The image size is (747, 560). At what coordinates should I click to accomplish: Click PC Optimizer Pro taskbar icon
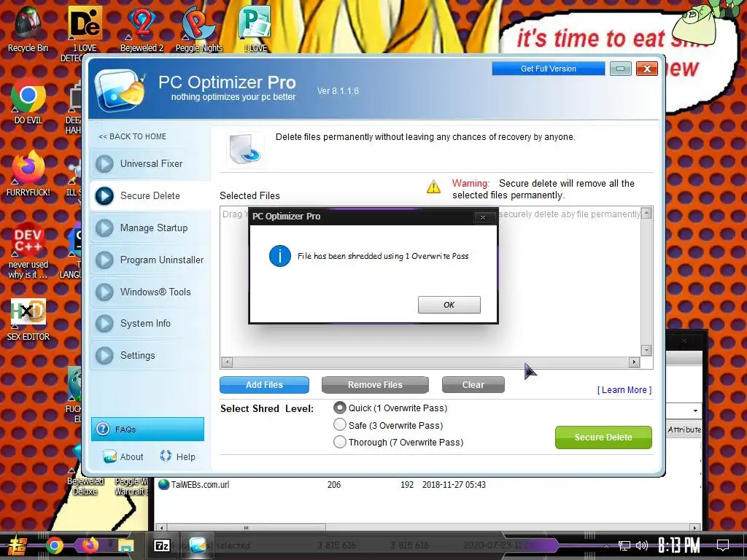(x=198, y=545)
